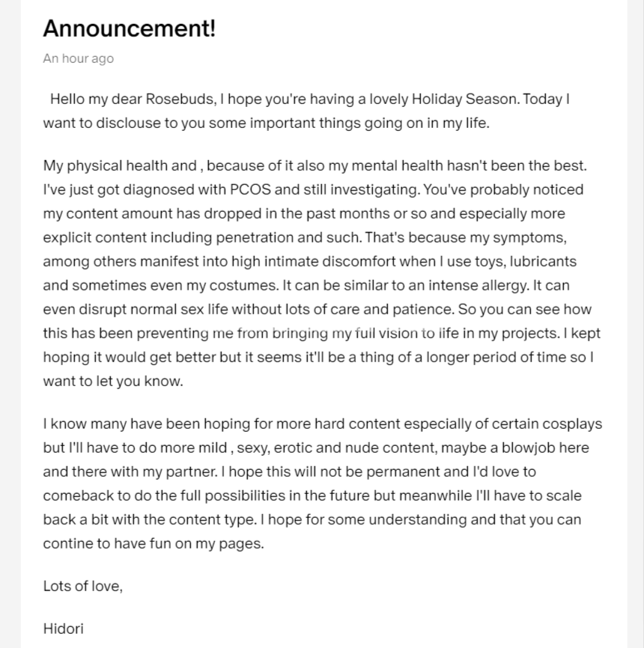The width and height of the screenshot is (644, 648).
Task: Click the words "Holiday Season" in the greeting
Action: [x=469, y=100]
